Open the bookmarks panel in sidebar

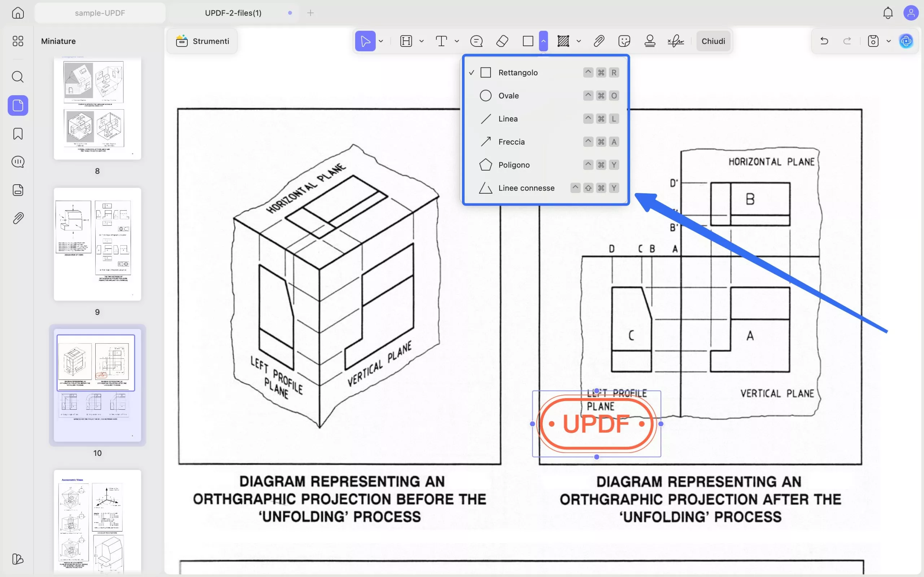tap(18, 134)
